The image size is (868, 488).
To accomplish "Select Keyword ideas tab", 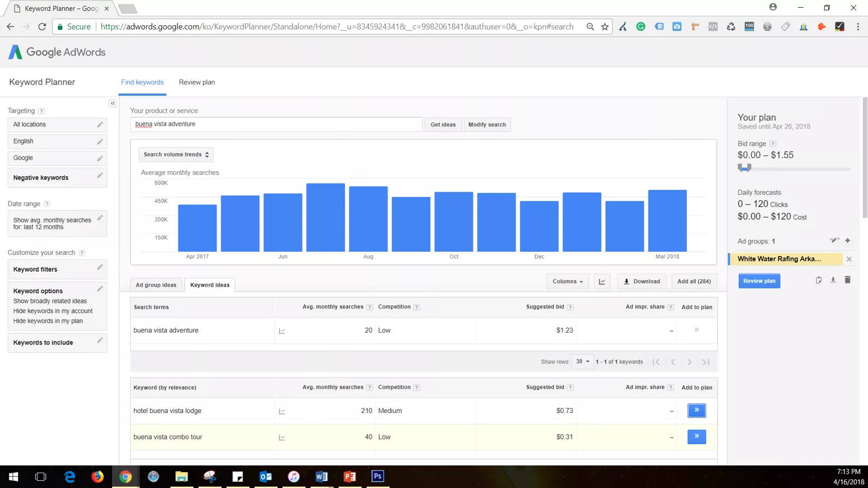I will [210, 285].
